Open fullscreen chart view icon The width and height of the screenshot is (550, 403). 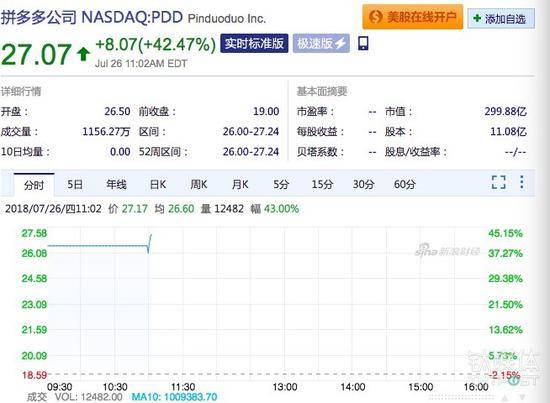[498, 182]
